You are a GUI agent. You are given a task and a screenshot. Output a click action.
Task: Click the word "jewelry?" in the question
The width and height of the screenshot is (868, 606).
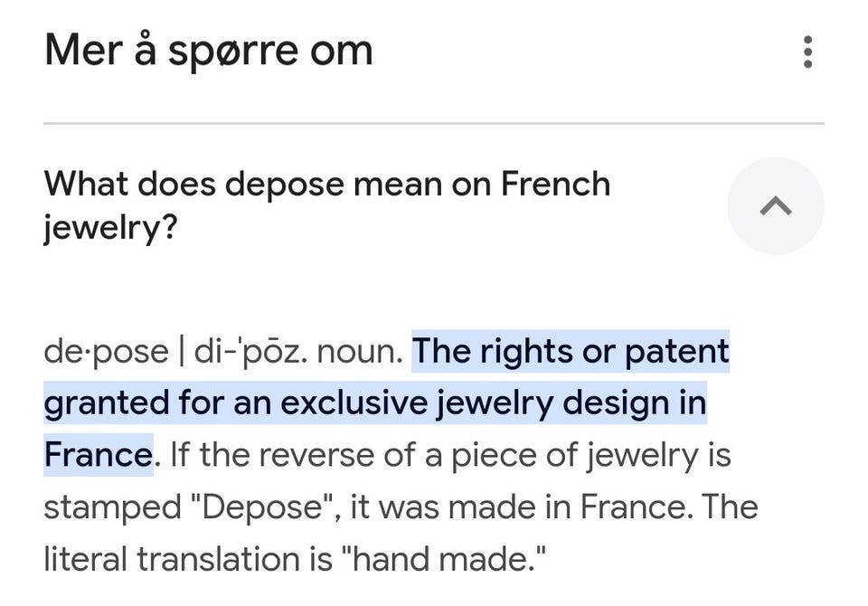110,229
